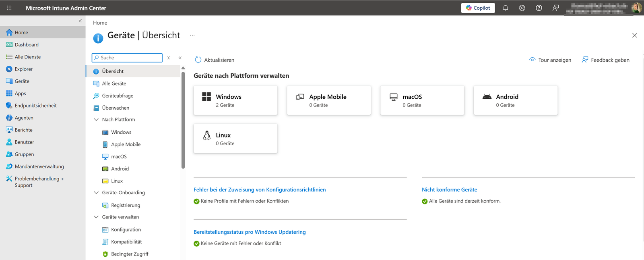Screen dimensions: 644x260
Task: Click the macOS monitor icon in tree
Action: [105, 156]
